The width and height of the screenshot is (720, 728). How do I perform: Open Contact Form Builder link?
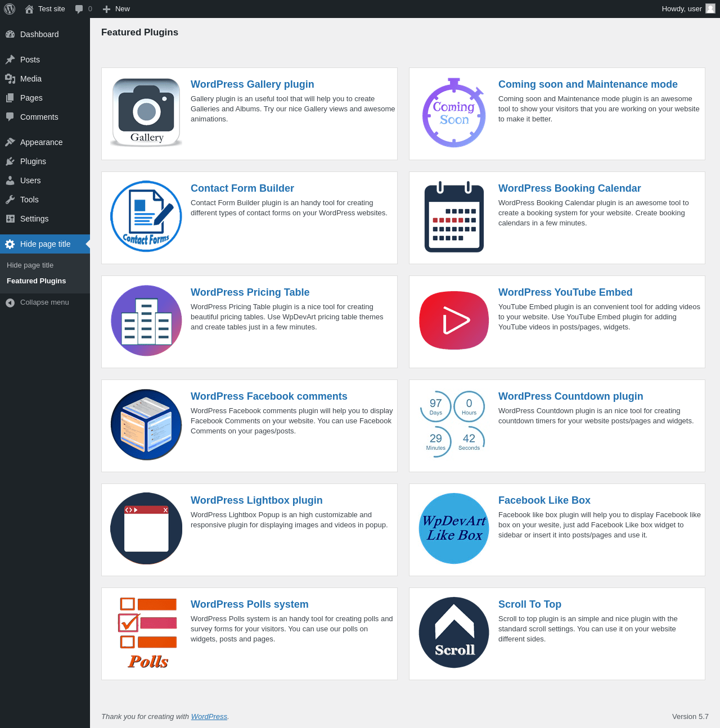(242, 188)
